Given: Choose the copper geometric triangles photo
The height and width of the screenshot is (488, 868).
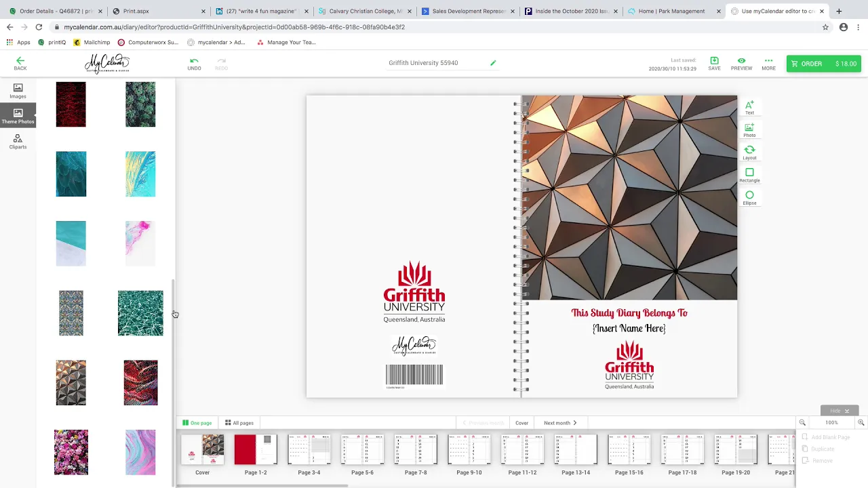Looking at the screenshot, I should pyautogui.click(x=71, y=383).
